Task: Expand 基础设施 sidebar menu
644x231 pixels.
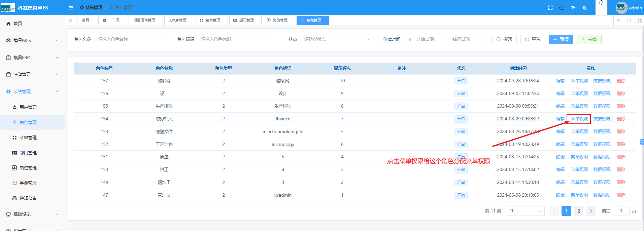Action: pos(33,214)
